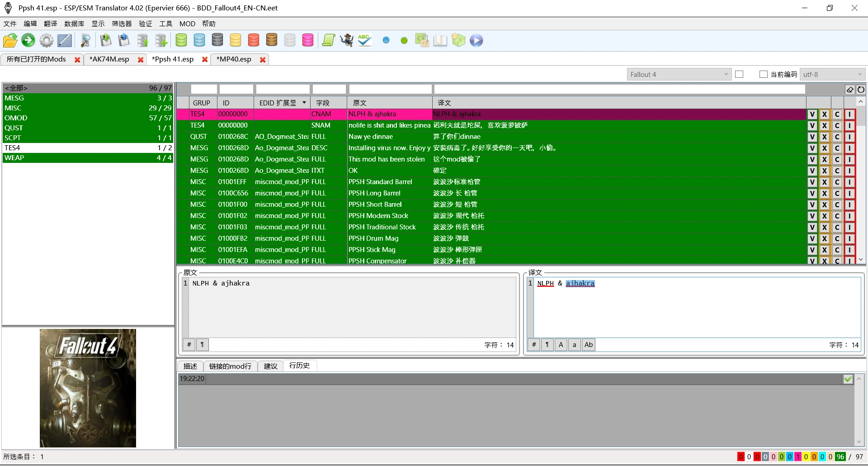This screenshot has height=466, width=868.
Task: Open the magnifier search tool icon
Action: pyautogui.click(x=85, y=40)
